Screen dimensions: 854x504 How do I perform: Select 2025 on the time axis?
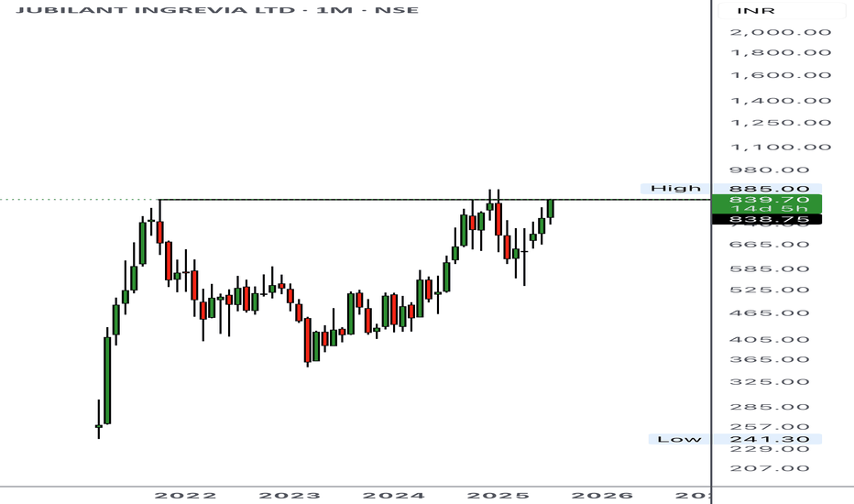498,496
